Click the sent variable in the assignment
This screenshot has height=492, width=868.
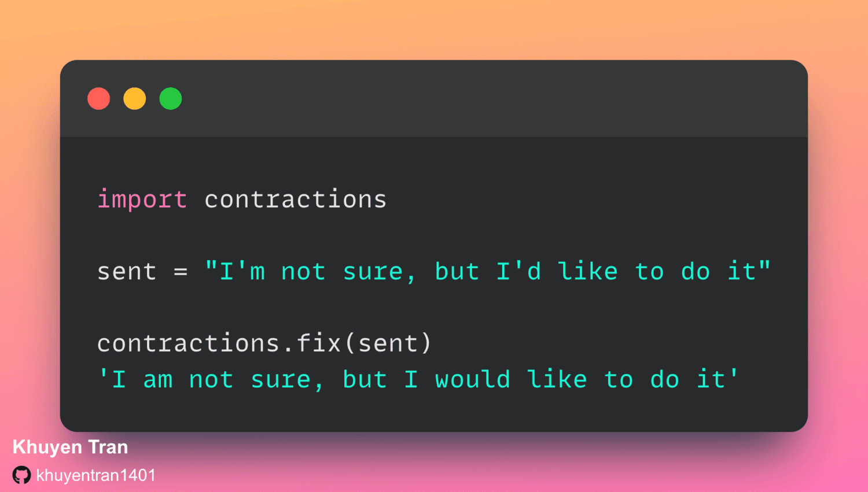coord(127,272)
